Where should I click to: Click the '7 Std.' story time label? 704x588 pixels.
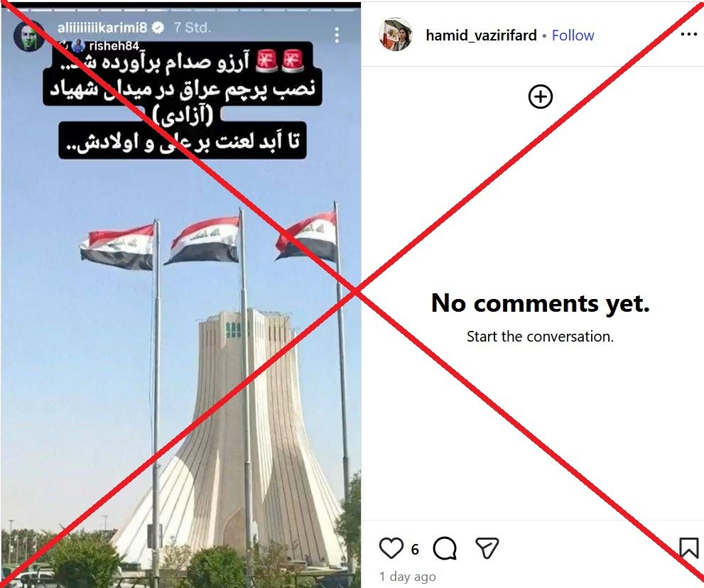click(193, 28)
